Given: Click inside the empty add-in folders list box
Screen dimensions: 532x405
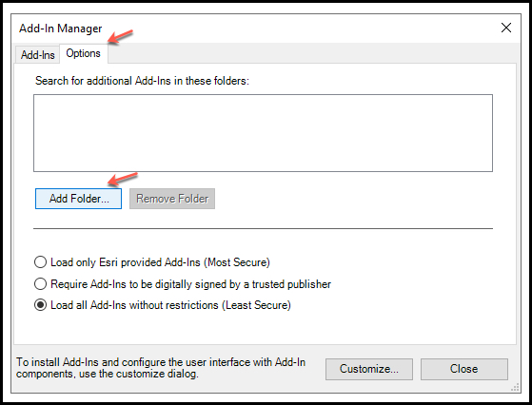Looking at the screenshot, I should coord(263,133).
